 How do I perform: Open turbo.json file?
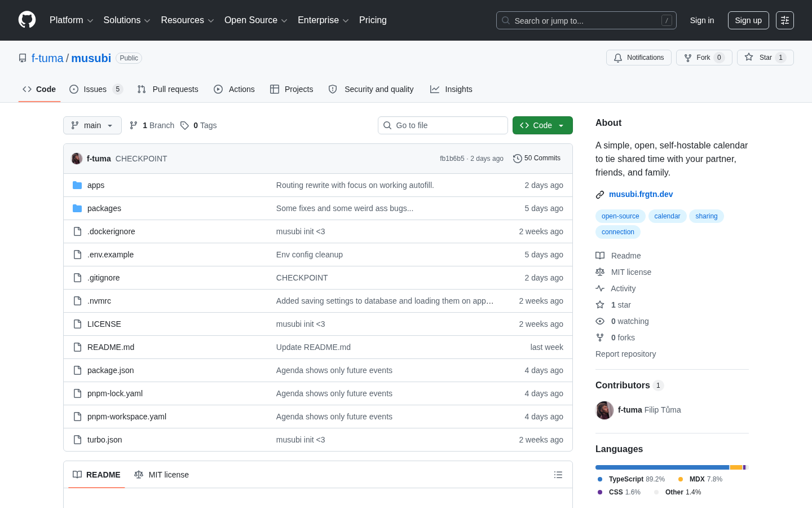(x=105, y=440)
